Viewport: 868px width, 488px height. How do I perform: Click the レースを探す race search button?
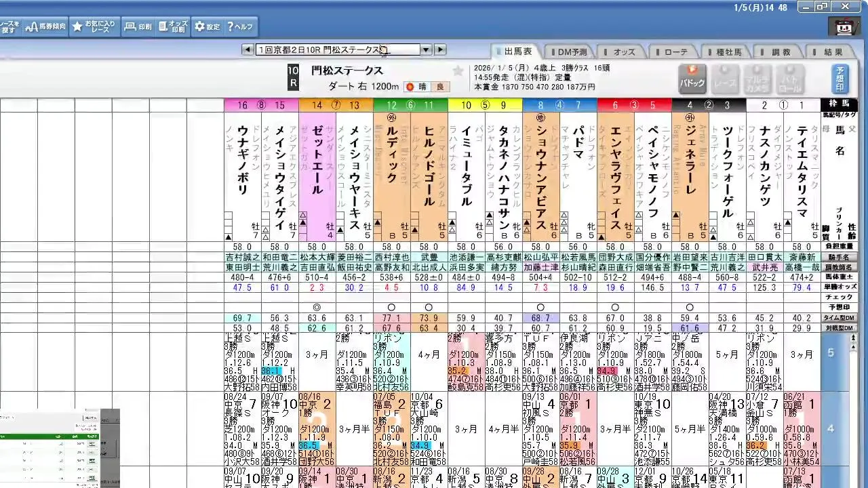(9, 26)
